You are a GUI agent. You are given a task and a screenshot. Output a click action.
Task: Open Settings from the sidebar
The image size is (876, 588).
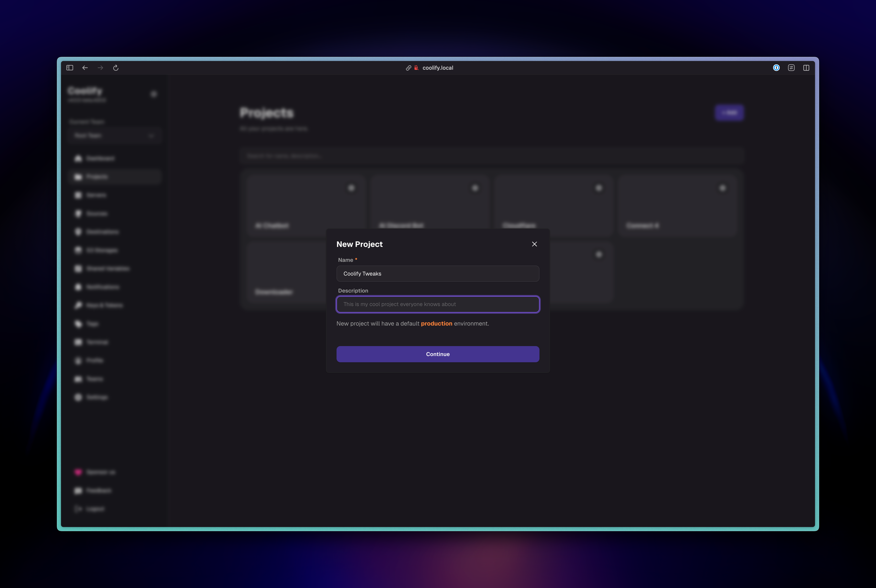click(96, 397)
